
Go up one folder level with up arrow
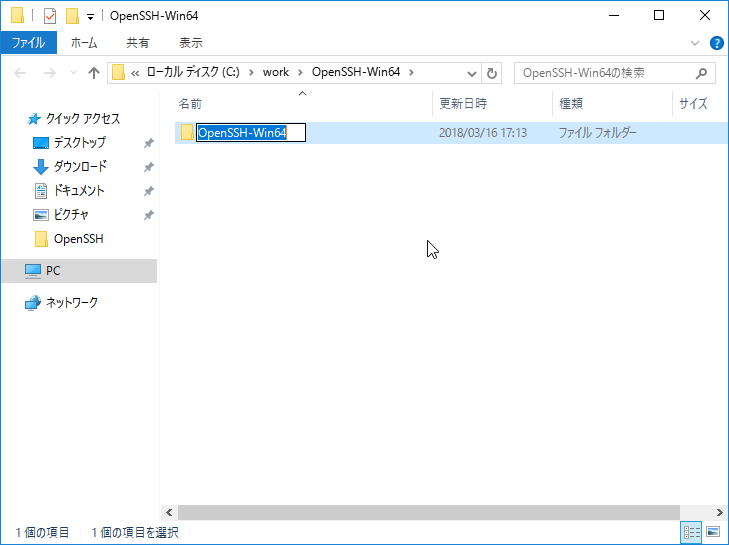(94, 73)
